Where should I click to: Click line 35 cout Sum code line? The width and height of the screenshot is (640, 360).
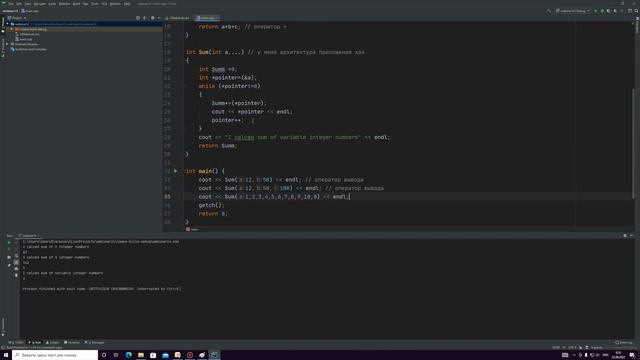pos(274,197)
